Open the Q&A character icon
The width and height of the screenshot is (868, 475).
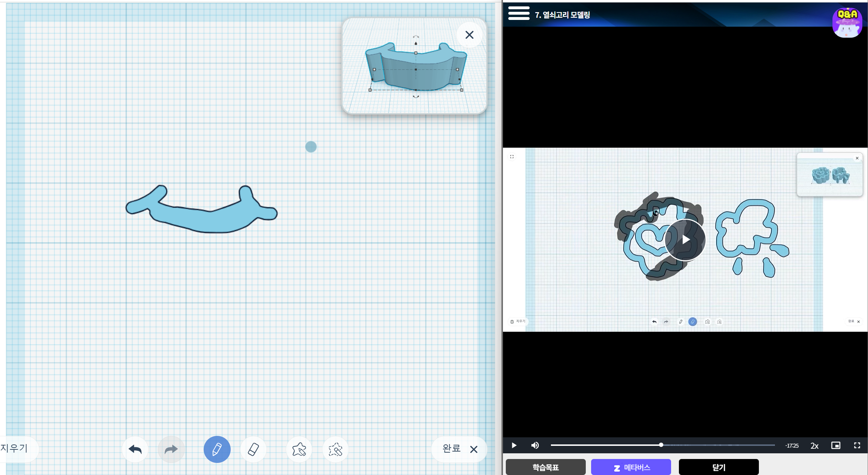pyautogui.click(x=847, y=22)
